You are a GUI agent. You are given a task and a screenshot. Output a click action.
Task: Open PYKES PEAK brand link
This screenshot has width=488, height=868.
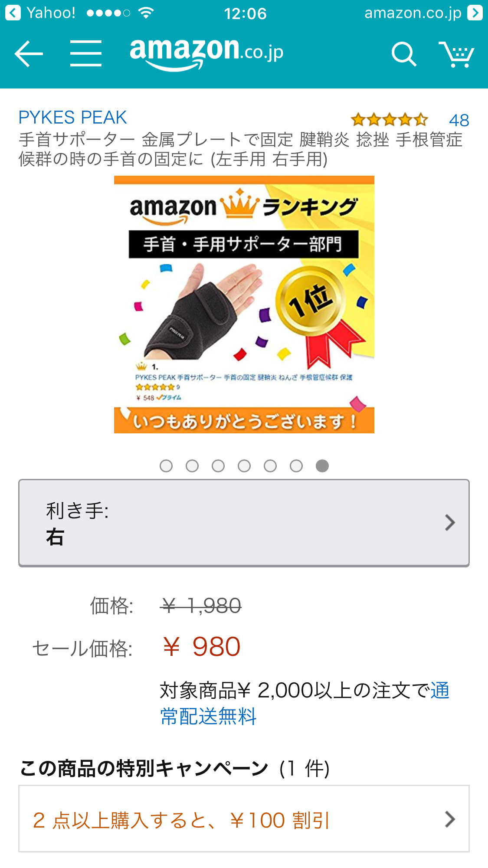click(72, 118)
